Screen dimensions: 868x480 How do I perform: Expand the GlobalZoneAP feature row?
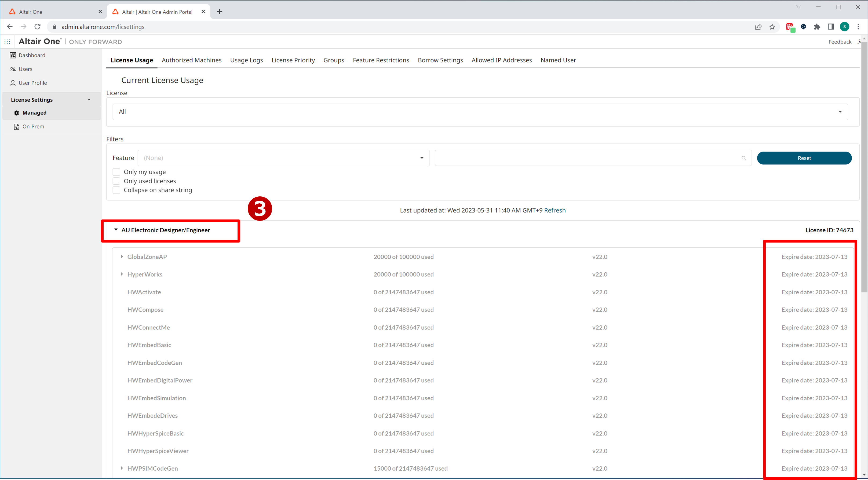tap(122, 257)
